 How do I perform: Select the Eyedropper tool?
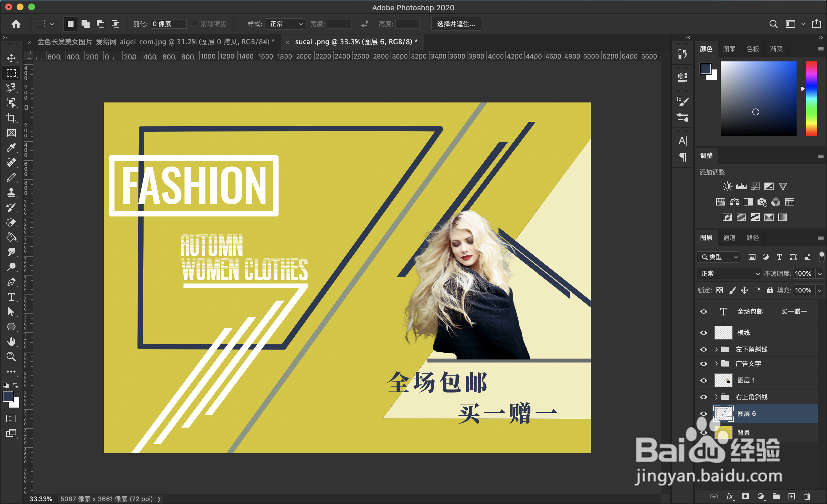click(x=11, y=148)
